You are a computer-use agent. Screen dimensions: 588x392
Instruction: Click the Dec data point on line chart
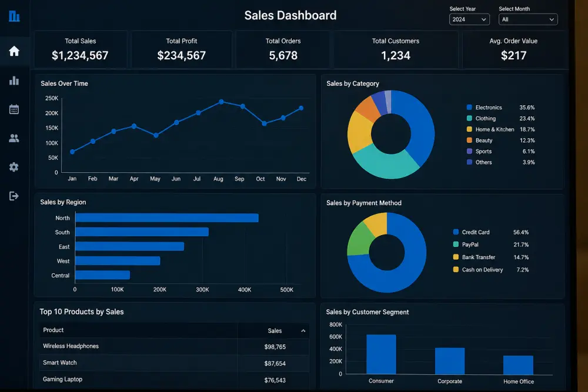point(301,108)
